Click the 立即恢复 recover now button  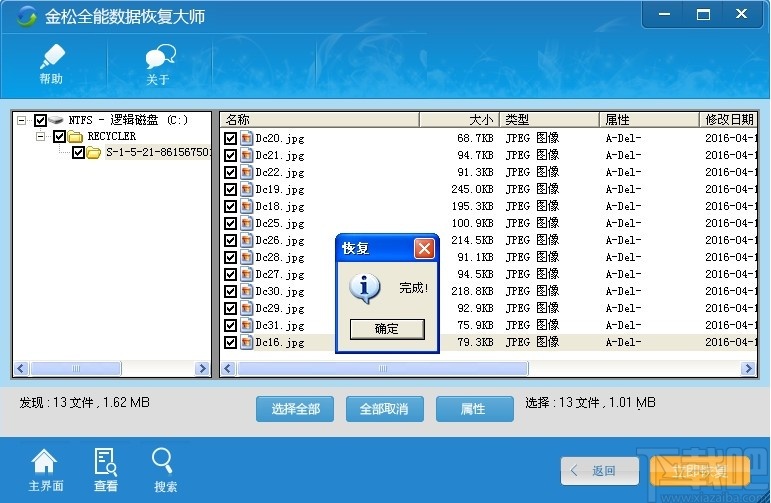coord(699,471)
